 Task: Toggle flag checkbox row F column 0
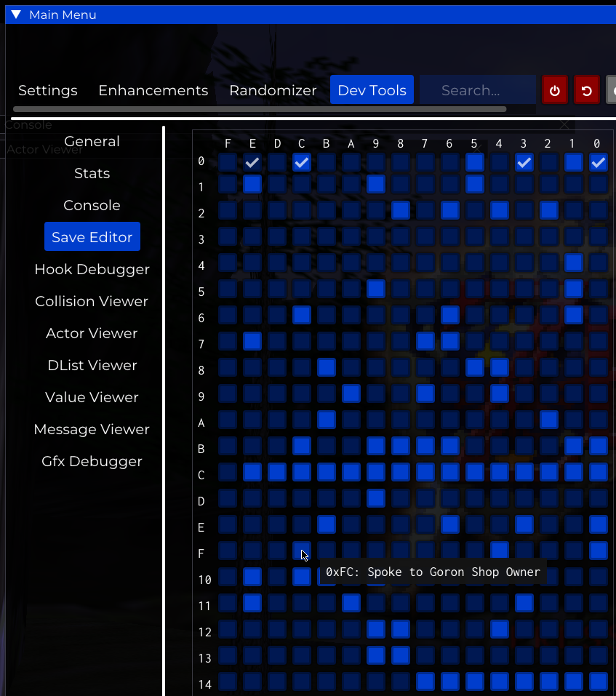599,551
